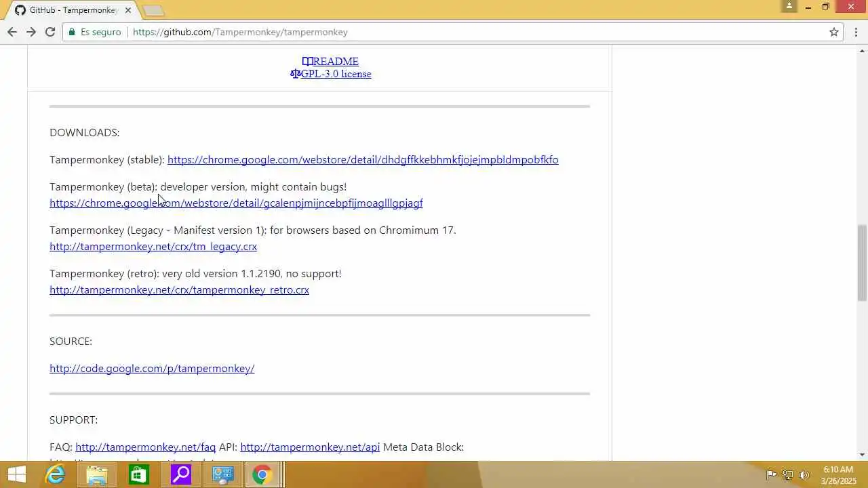Open the tampermonkey.net/api link
This screenshot has height=488, width=868.
click(310, 447)
